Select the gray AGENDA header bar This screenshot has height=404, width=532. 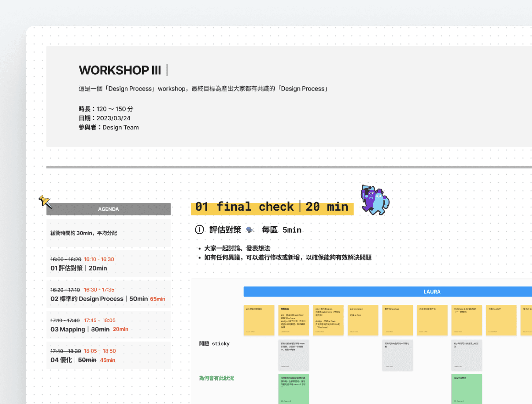click(108, 209)
